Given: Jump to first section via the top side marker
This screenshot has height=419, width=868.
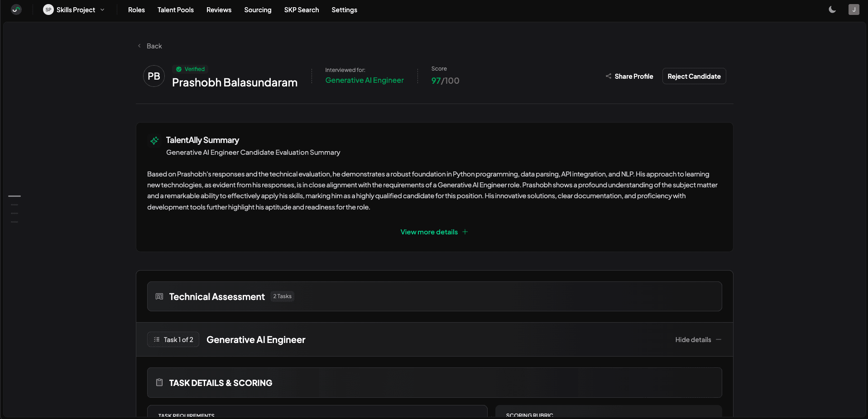Looking at the screenshot, I should point(14,196).
